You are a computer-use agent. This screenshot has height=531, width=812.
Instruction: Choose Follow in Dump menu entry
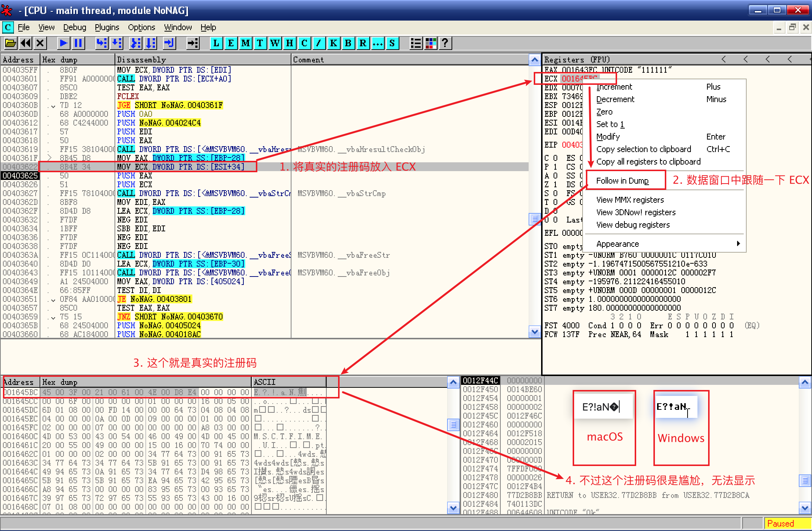point(623,181)
